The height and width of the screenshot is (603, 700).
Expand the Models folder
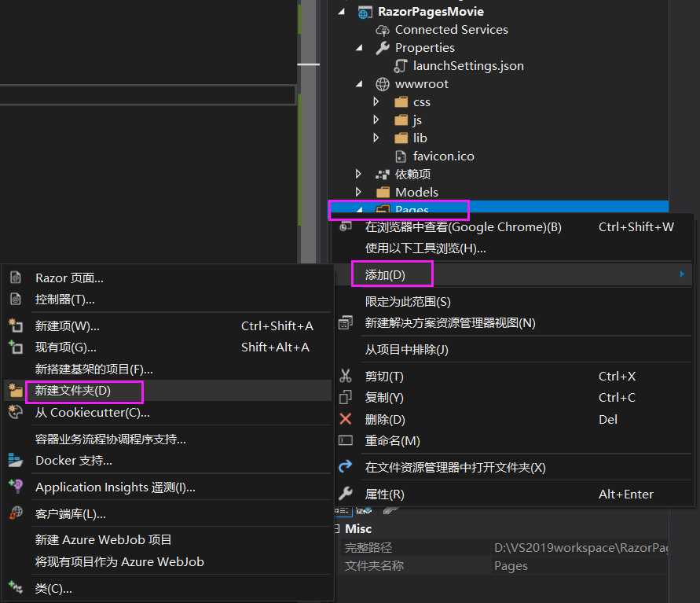pos(358,192)
